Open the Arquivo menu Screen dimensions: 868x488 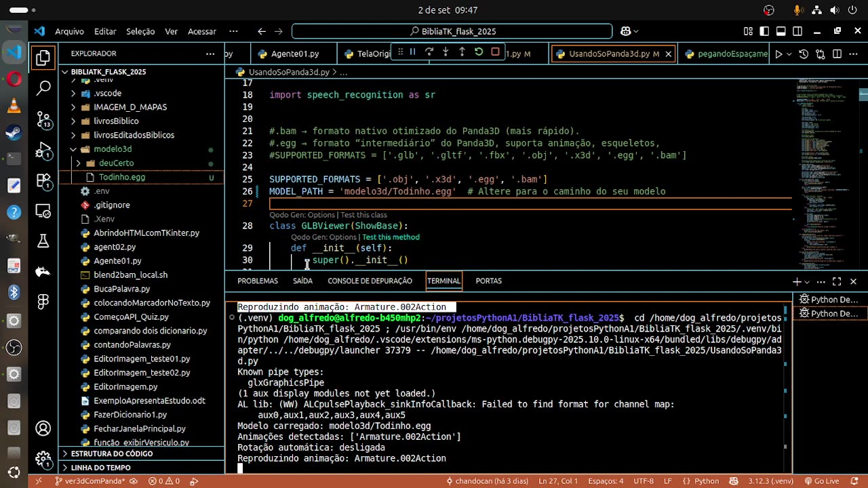69,31
